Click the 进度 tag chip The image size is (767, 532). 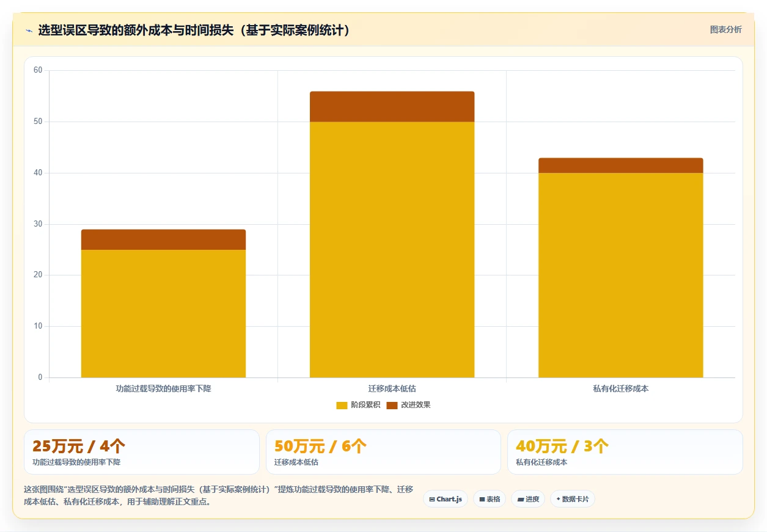528,499
